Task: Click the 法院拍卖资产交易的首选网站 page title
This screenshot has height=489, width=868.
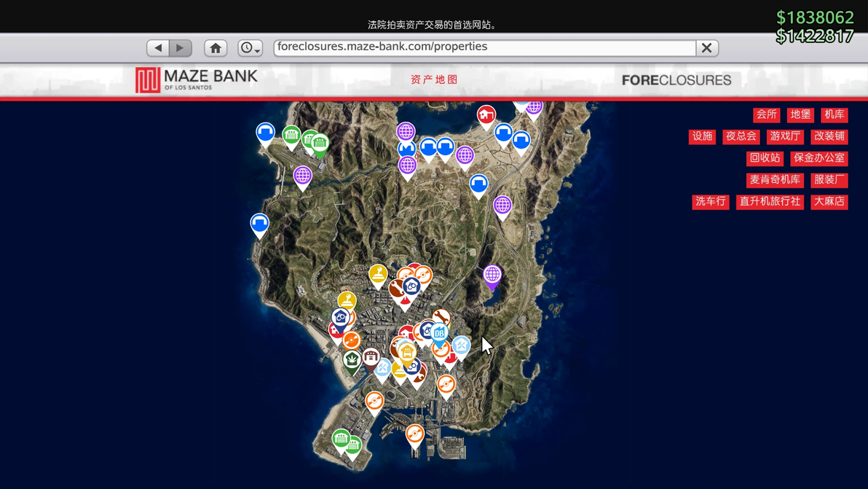Action: [x=433, y=25]
